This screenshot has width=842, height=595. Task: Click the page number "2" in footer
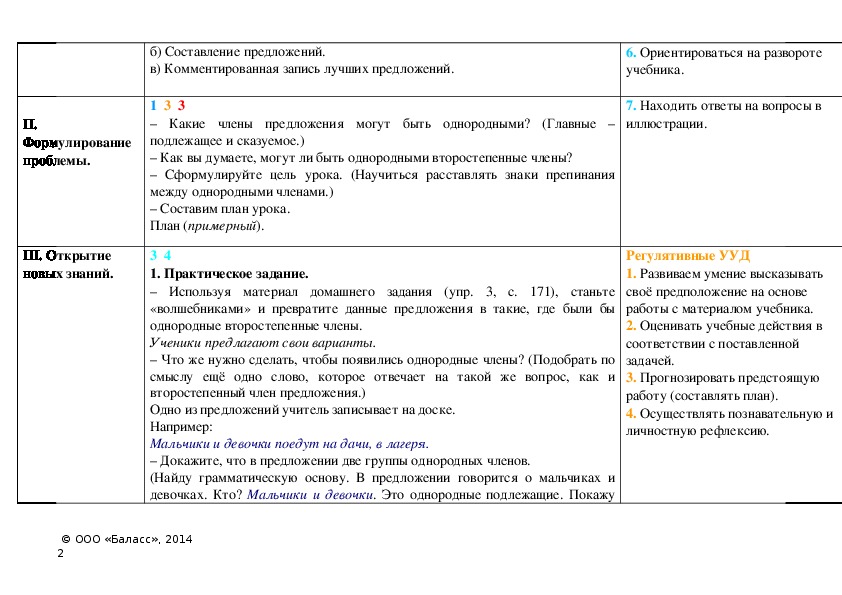point(61,554)
